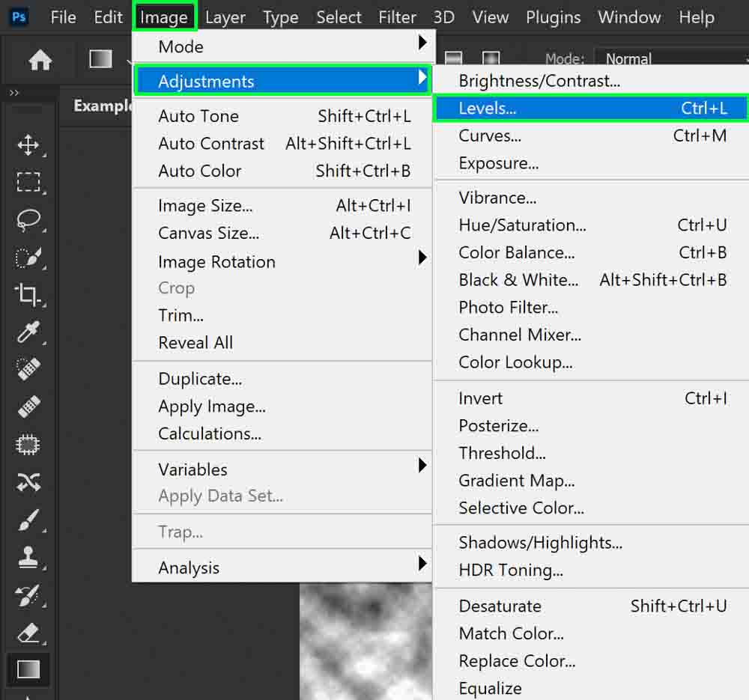Select the Content-Aware Move tool
The width and height of the screenshot is (749, 700).
coord(28,482)
